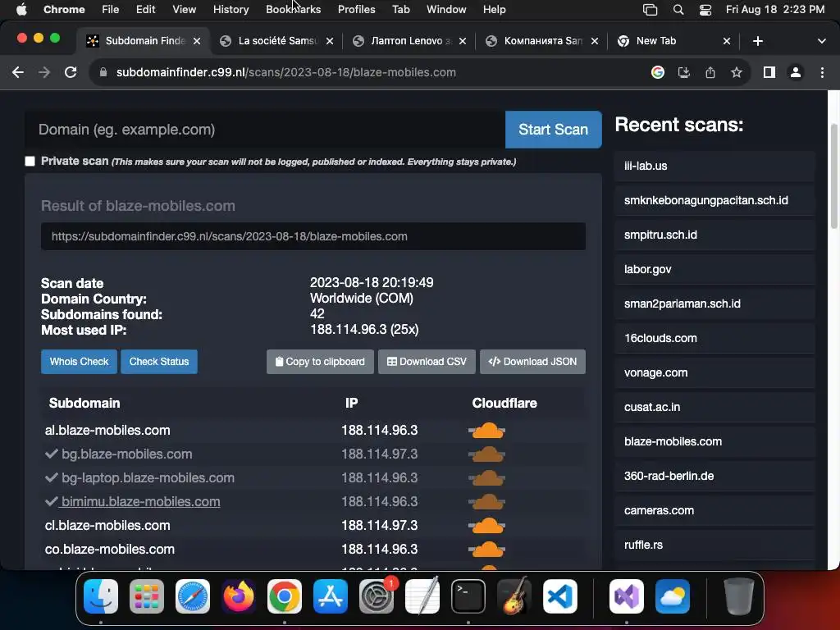
Task: Click the Check Status button
Action: coord(159,362)
